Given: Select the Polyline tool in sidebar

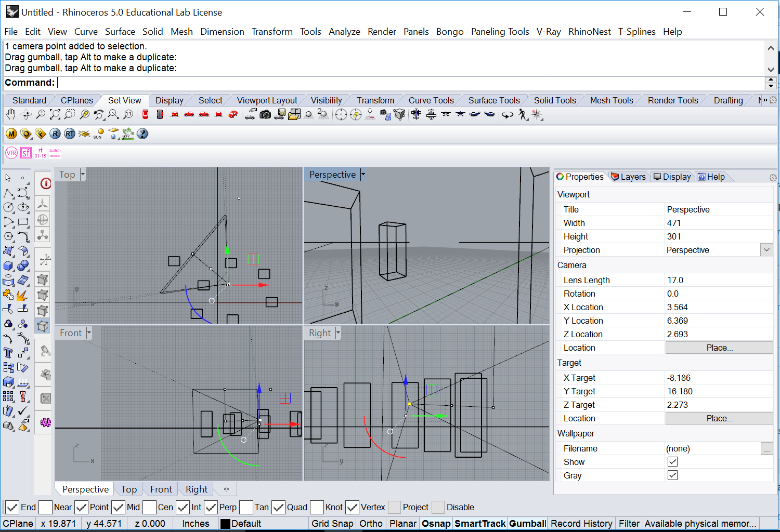Looking at the screenshot, I should (8, 193).
